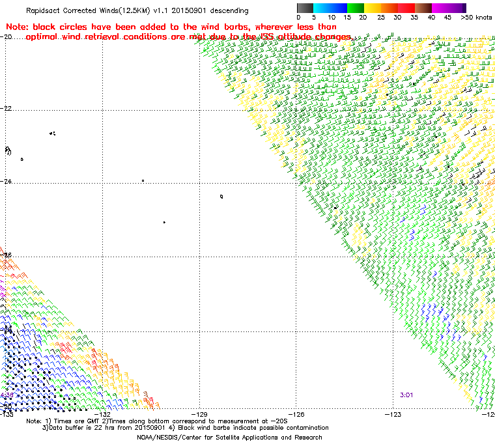The width and height of the screenshot is (495, 448).
Task: Click the blue 10-15 knots color segment
Action: (339, 8)
